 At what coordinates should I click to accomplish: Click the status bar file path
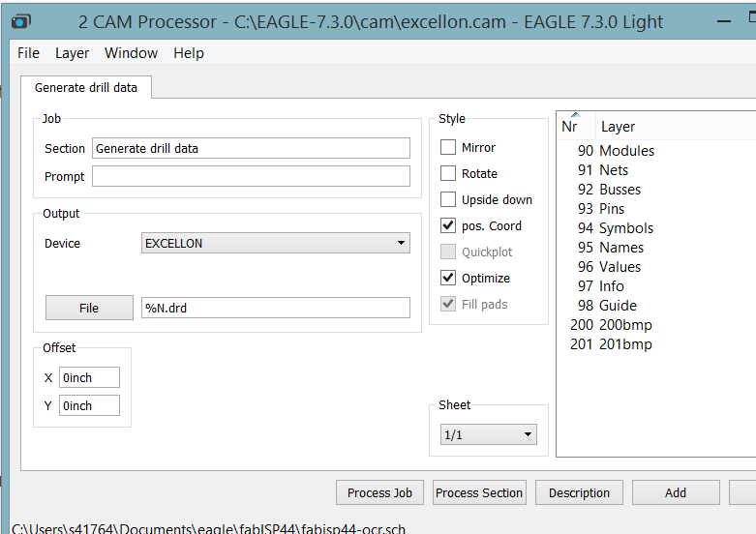pyautogui.click(x=208, y=528)
